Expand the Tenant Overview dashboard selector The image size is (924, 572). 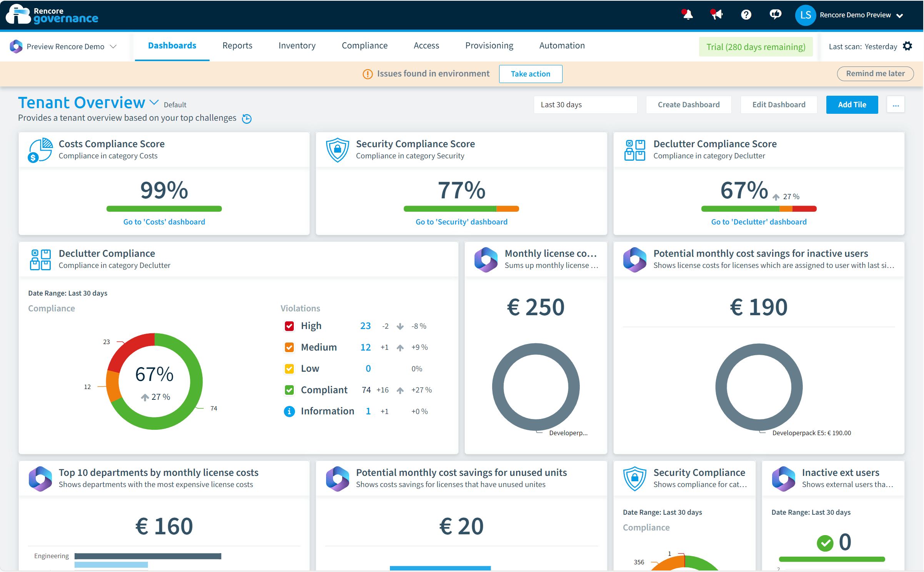(x=154, y=102)
